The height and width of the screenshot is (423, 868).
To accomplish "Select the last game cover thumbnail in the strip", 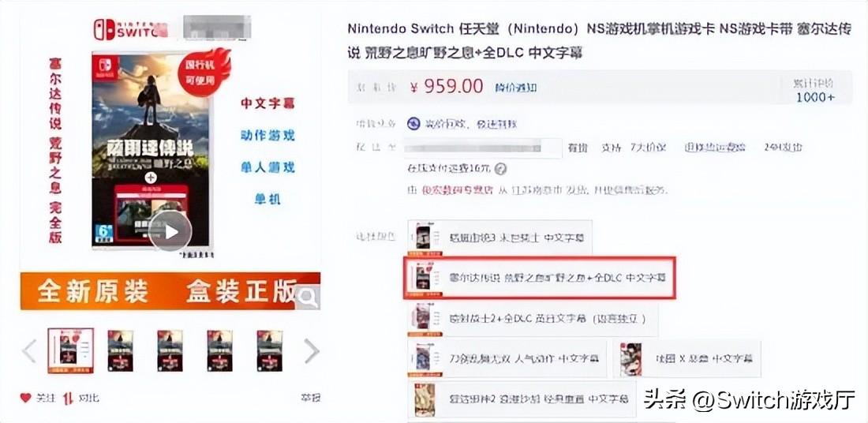I will pyautogui.click(x=270, y=351).
